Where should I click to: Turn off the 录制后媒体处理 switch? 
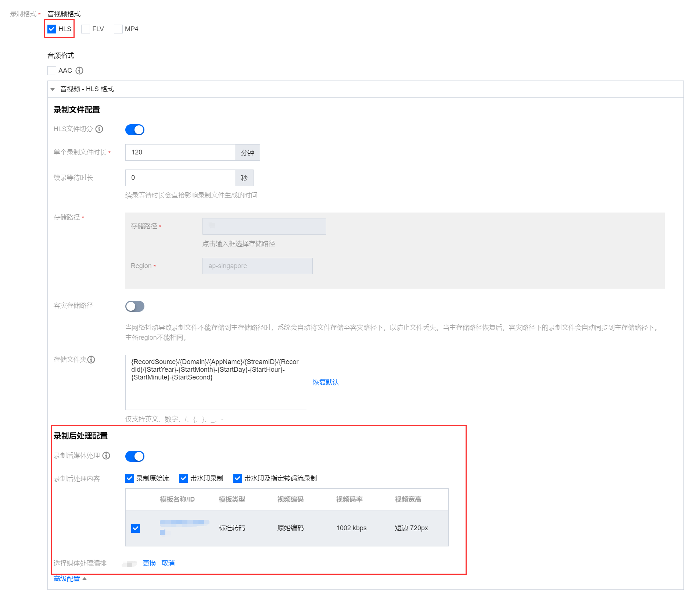coord(135,456)
